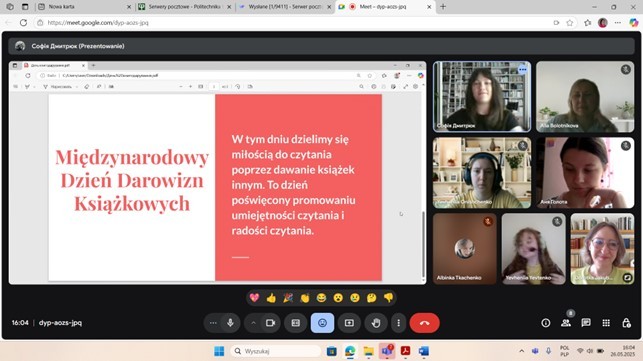Screen dimensions: 643x361
Task: Click the scrollbar in the presented PDF window
Action: [424, 244]
